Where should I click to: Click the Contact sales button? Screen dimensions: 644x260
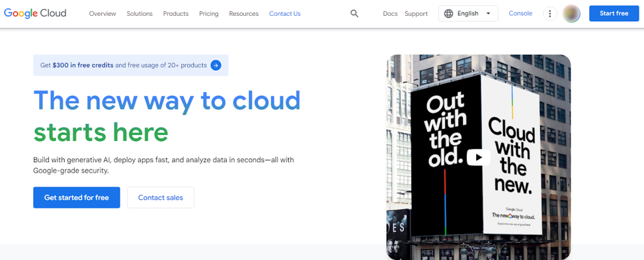161,198
